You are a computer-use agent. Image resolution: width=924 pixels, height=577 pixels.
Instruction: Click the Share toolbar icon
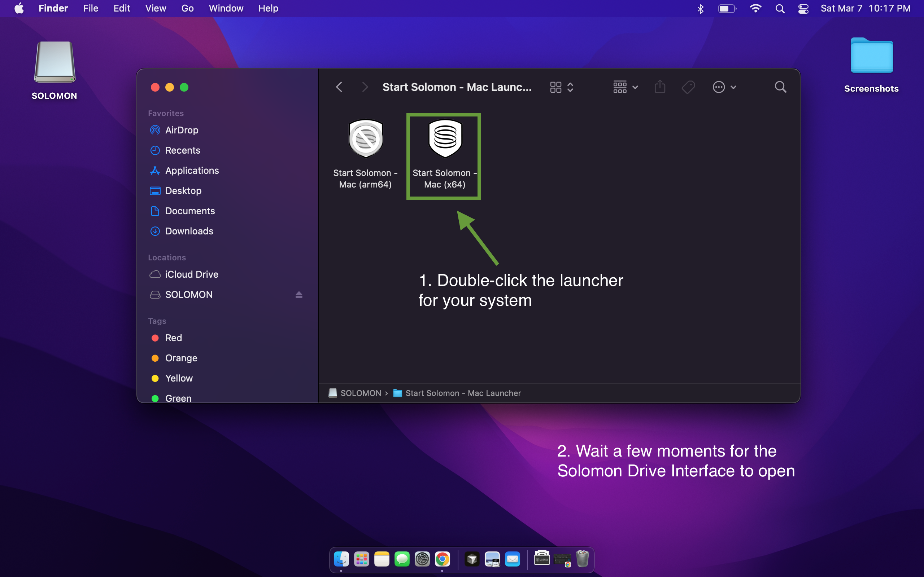tap(660, 87)
